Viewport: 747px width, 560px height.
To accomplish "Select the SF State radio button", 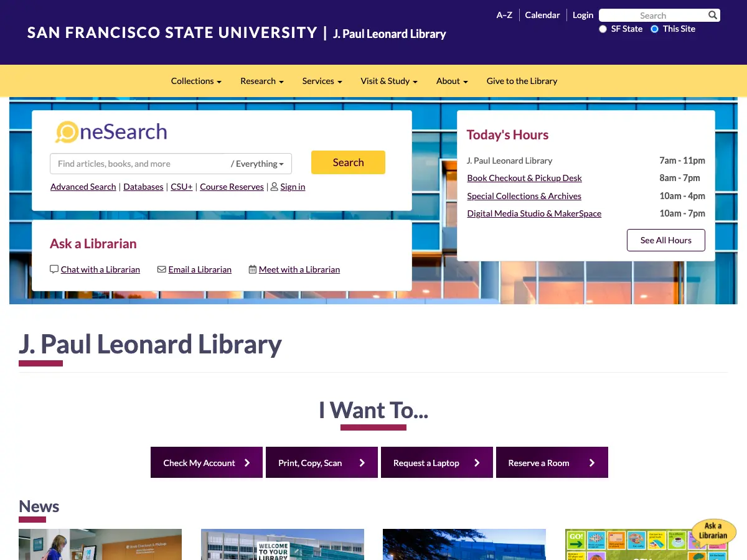I will (603, 29).
